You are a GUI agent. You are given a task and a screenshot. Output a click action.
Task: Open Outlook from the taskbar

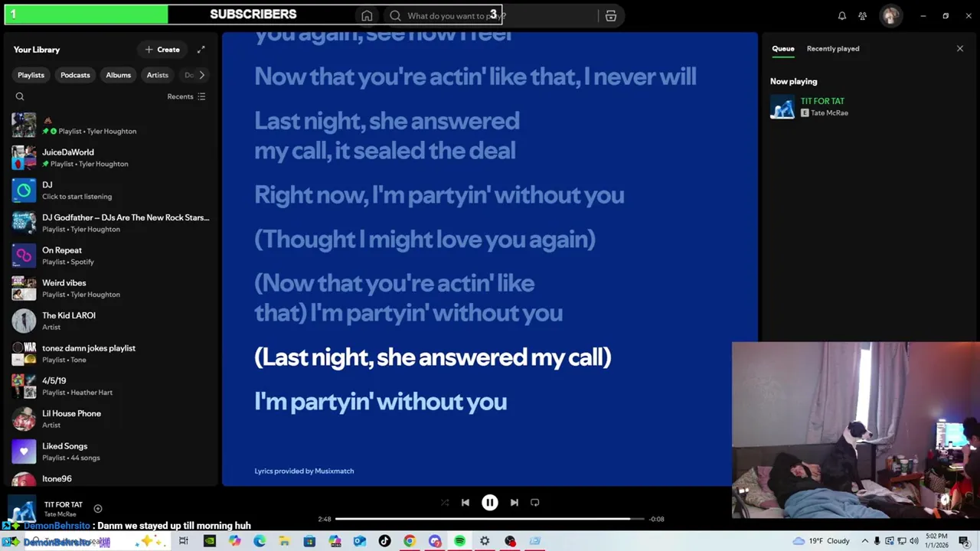pos(359,541)
